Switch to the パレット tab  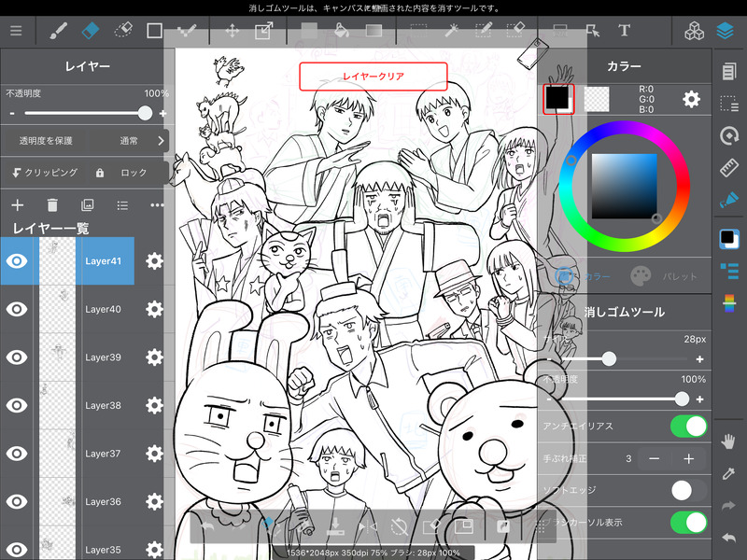[x=663, y=276]
